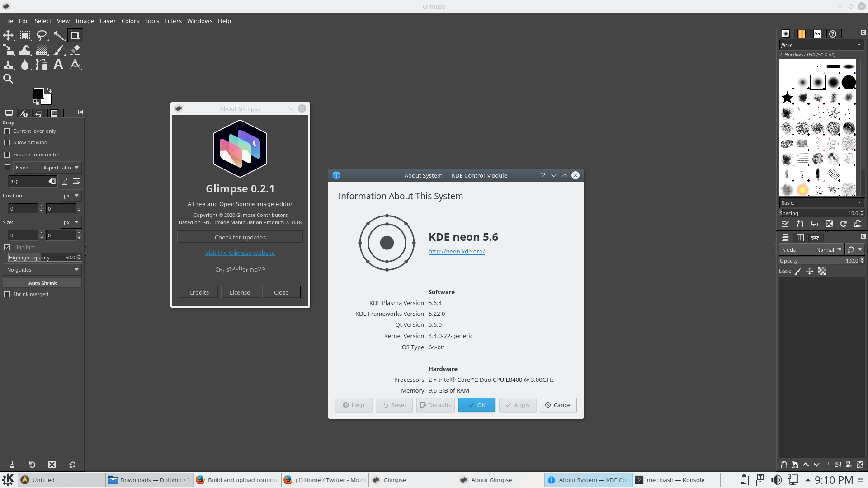Open the Colors menu
Screen dimensions: 868x488
[130, 21]
